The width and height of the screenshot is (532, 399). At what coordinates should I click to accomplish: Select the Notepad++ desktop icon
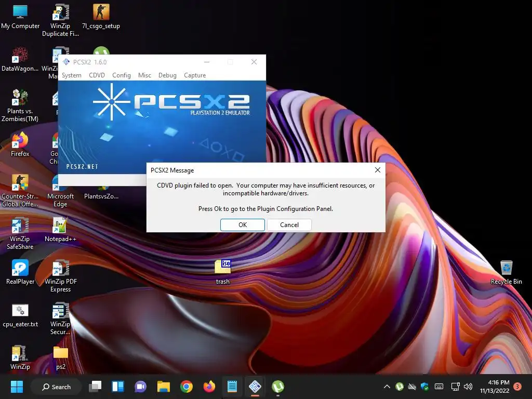click(60, 230)
